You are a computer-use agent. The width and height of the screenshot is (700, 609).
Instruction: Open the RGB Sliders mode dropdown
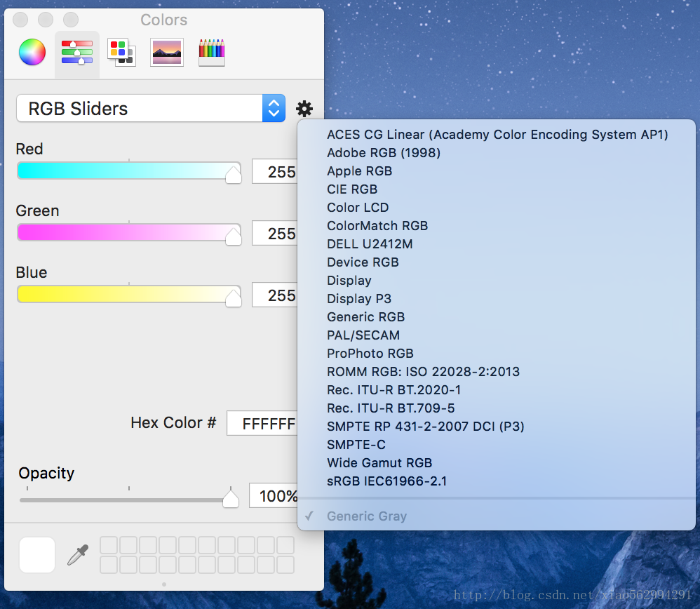click(x=151, y=108)
